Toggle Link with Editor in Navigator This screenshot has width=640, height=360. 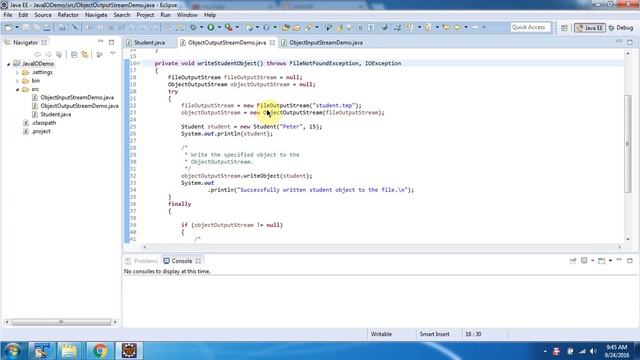(x=84, y=54)
